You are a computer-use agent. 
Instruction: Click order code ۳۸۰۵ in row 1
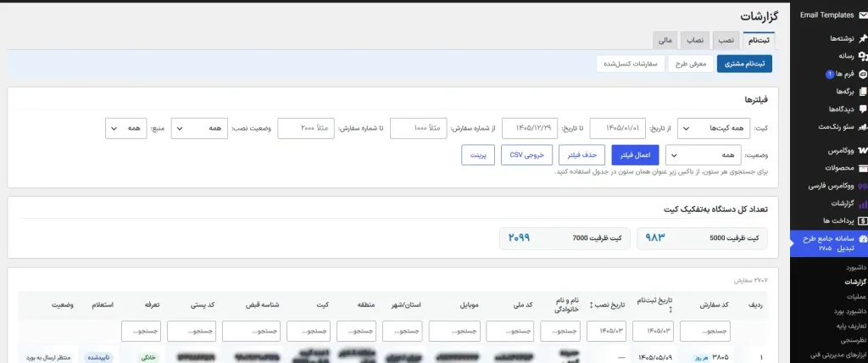coord(720,357)
